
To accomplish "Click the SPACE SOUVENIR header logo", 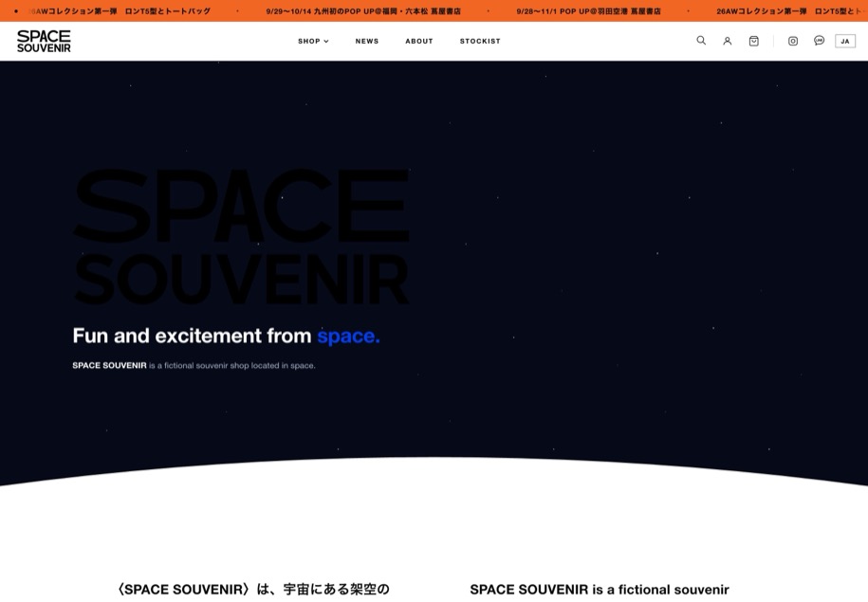I will pyautogui.click(x=44, y=41).
